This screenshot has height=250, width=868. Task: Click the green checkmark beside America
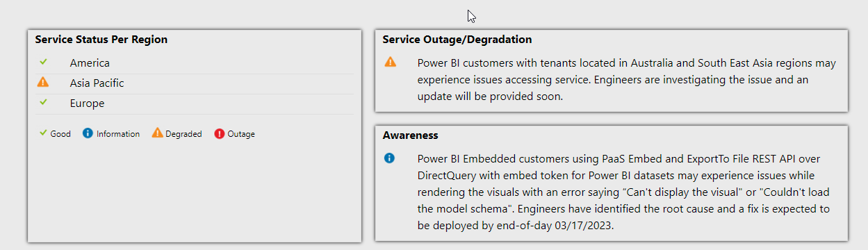point(43,62)
